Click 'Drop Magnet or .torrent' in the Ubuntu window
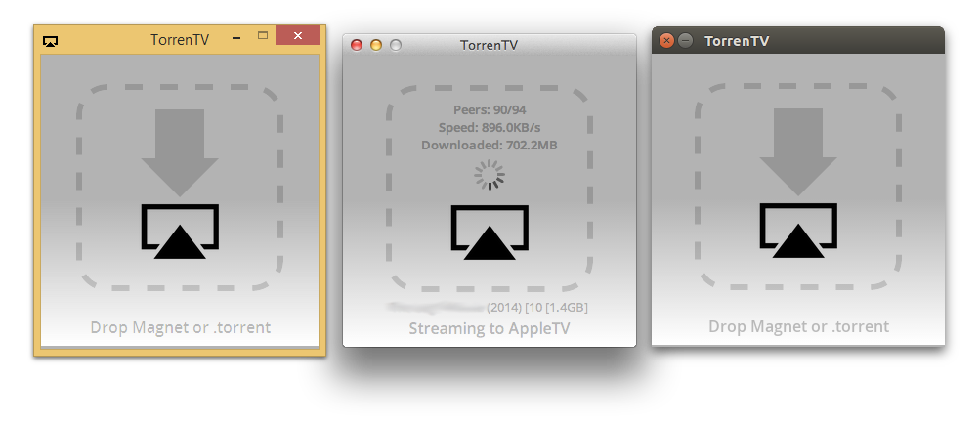This screenshot has width=980, height=424. [798, 326]
